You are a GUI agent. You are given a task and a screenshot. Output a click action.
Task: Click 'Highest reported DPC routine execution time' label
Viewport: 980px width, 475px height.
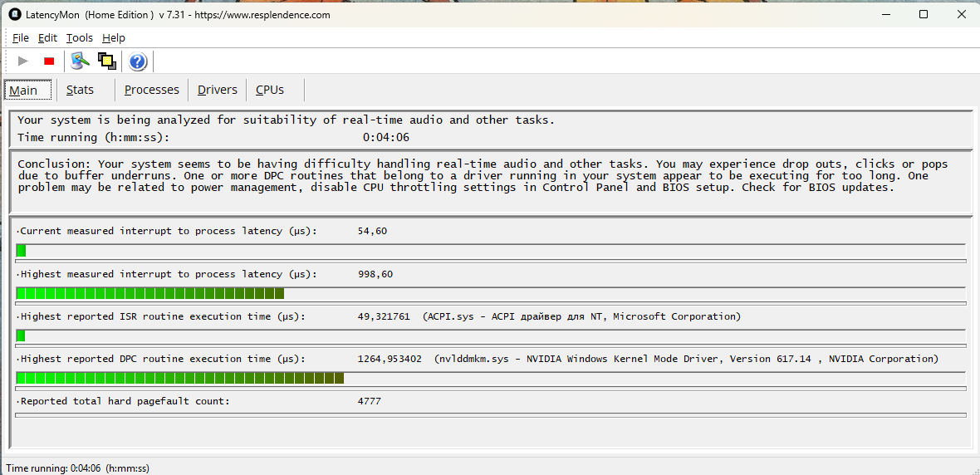point(161,359)
